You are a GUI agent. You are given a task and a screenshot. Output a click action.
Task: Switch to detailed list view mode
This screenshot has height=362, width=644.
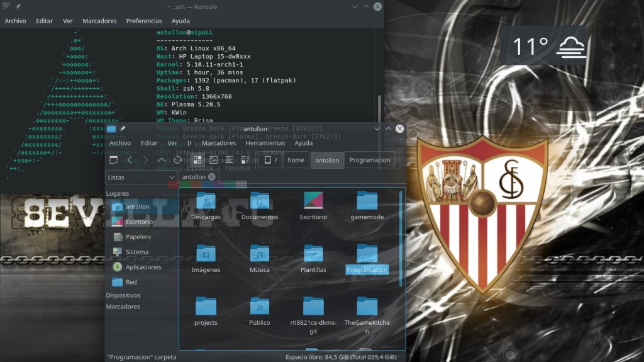(x=230, y=160)
